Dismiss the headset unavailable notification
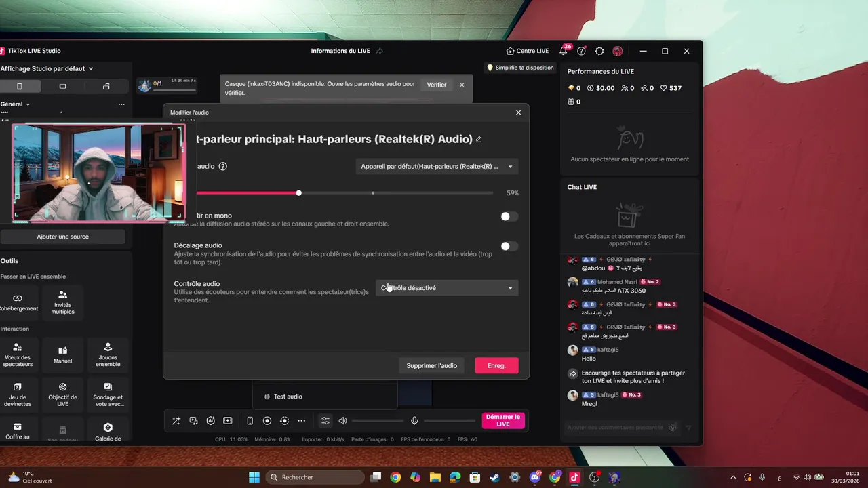The width and height of the screenshot is (868, 488). tap(462, 85)
